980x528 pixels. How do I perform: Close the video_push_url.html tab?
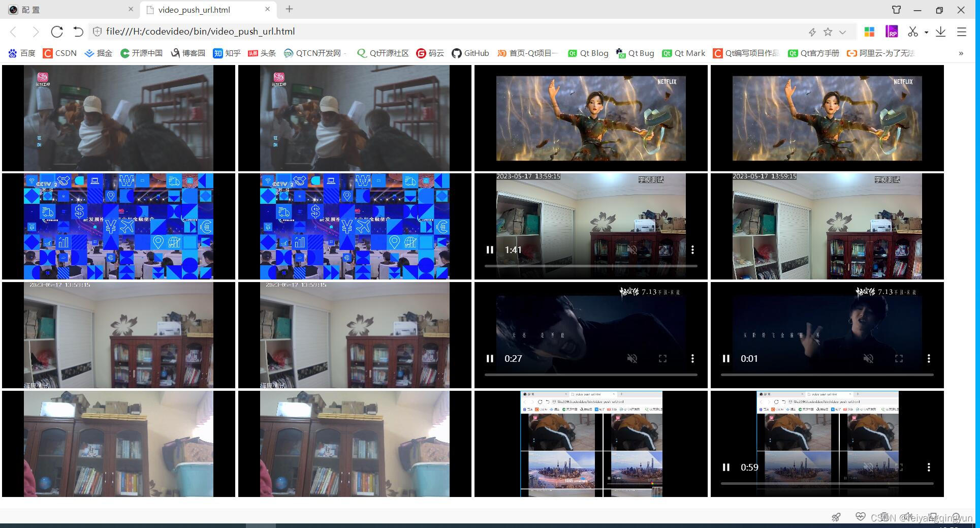(268, 9)
